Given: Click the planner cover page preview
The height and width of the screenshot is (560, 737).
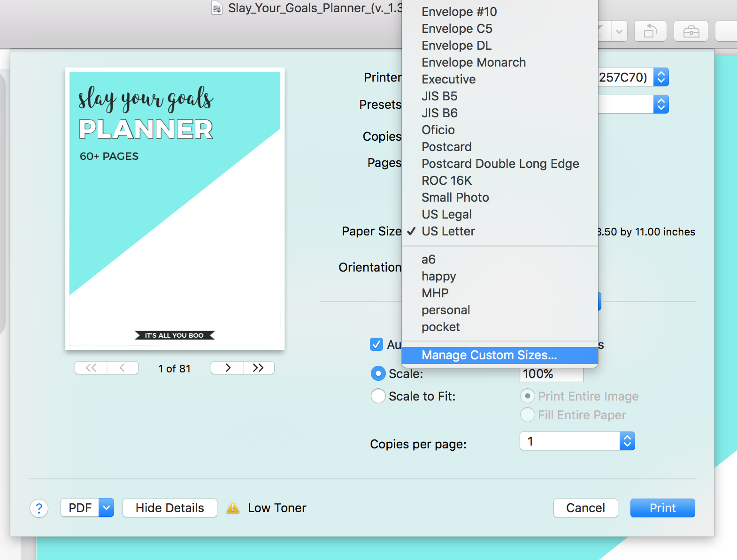Looking at the screenshot, I should pos(175,209).
